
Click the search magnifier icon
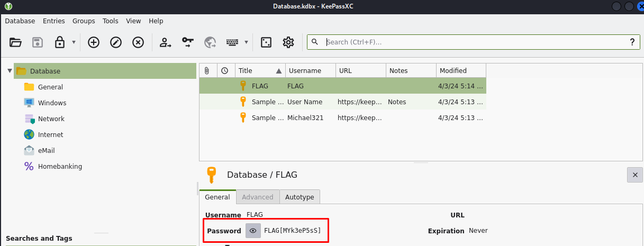click(x=315, y=42)
